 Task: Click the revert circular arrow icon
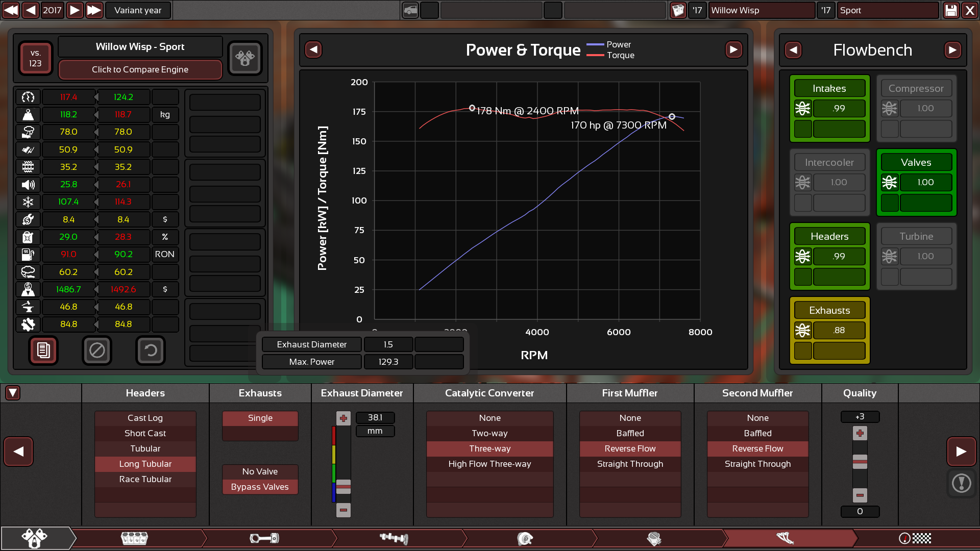(150, 350)
